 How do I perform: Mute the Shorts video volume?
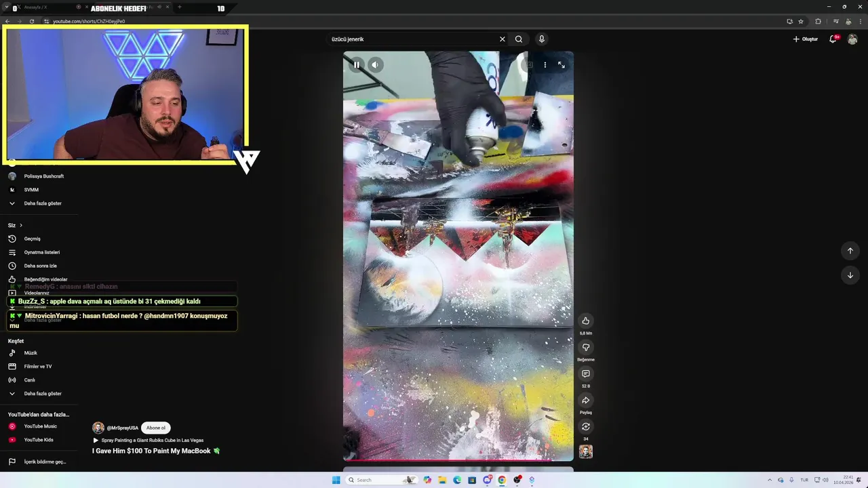coord(375,65)
